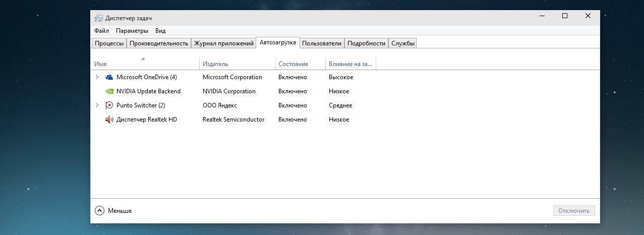This screenshot has height=235, width=644.
Task: Open the Подробности tab
Action: click(366, 43)
